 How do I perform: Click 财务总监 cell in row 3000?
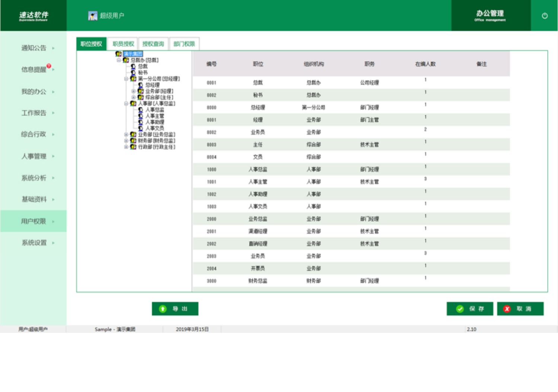click(x=258, y=281)
